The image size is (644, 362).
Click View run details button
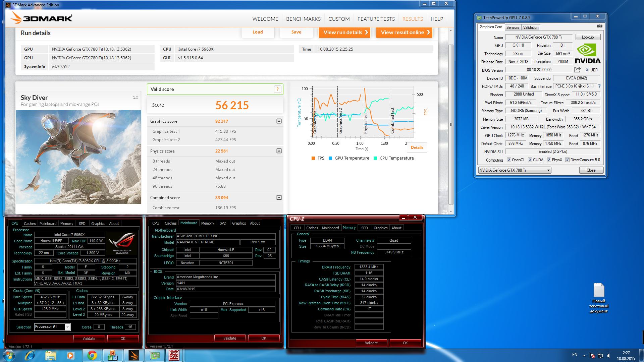click(x=344, y=33)
